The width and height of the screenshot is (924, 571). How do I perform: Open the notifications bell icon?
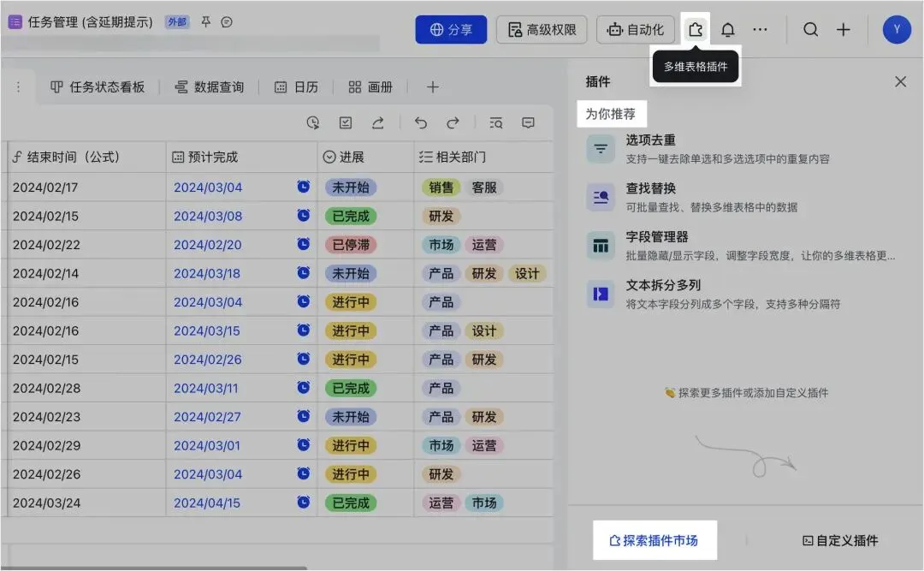[x=728, y=29]
